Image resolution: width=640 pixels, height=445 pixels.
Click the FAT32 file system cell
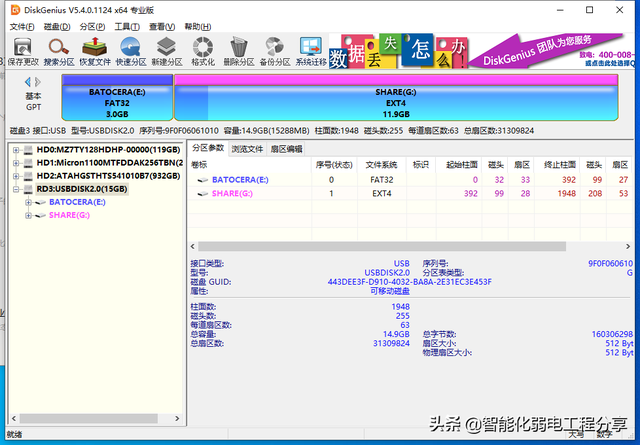click(x=382, y=180)
